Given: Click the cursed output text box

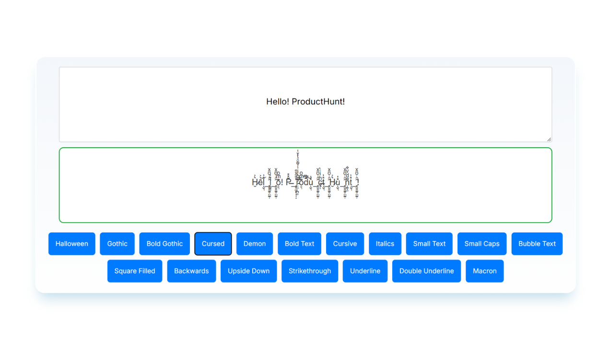Looking at the screenshot, I should click(x=305, y=185).
